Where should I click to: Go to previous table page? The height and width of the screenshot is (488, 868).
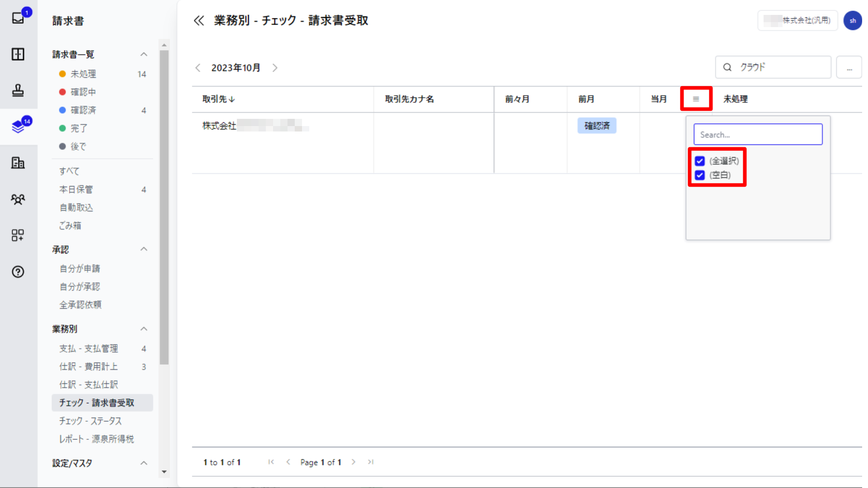tap(288, 462)
